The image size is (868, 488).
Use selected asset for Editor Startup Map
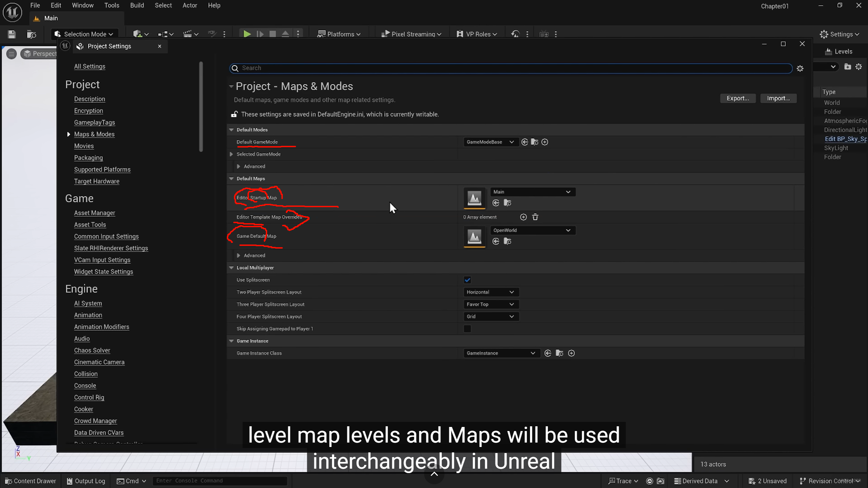click(x=496, y=203)
